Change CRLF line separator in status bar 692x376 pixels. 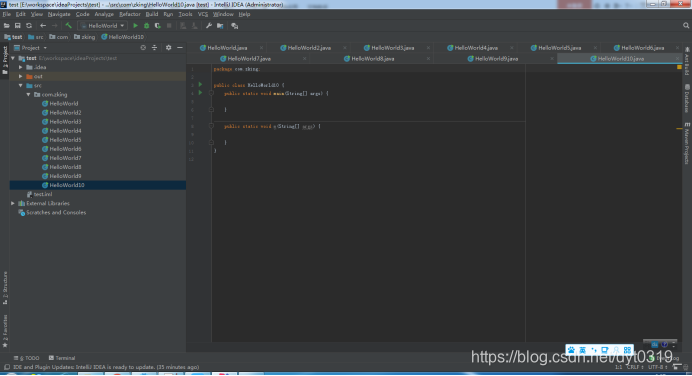click(x=635, y=367)
